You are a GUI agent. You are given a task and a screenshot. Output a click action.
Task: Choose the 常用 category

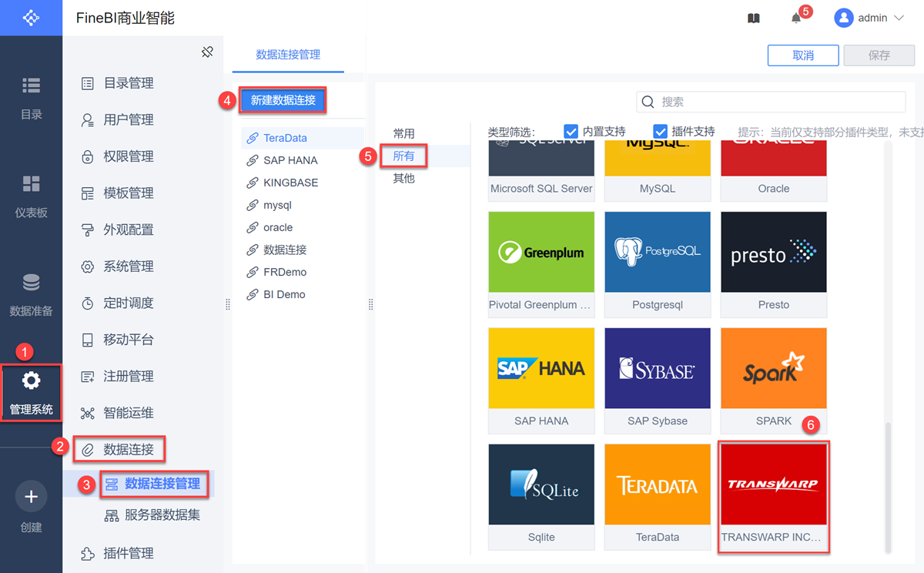pos(404,133)
